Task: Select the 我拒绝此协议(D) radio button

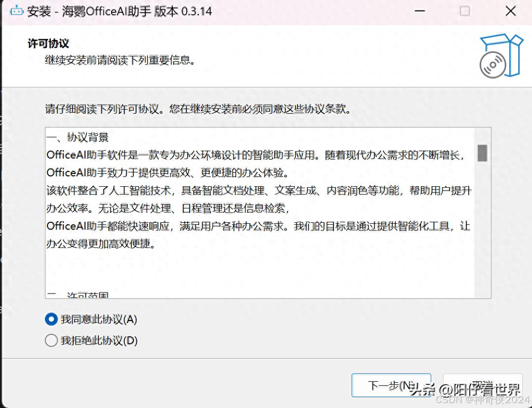Action: (x=51, y=340)
